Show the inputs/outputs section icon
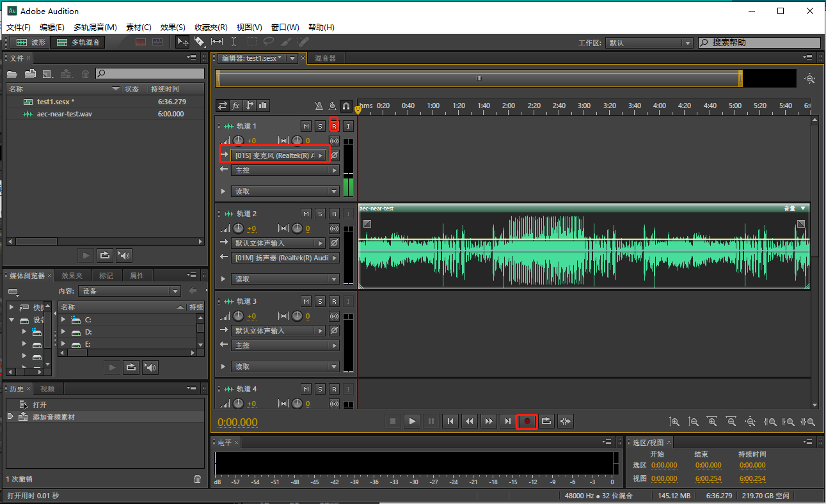826x504 pixels. tap(222, 106)
